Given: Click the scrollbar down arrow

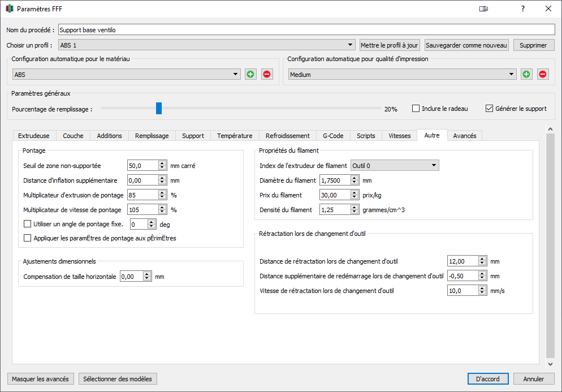Looking at the screenshot, I should tap(550, 364).
